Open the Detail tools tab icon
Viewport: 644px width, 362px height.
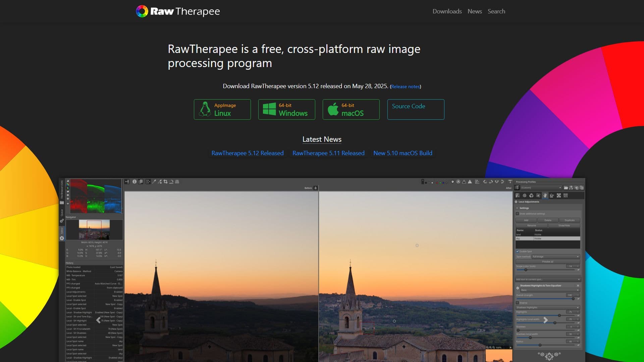click(x=525, y=195)
